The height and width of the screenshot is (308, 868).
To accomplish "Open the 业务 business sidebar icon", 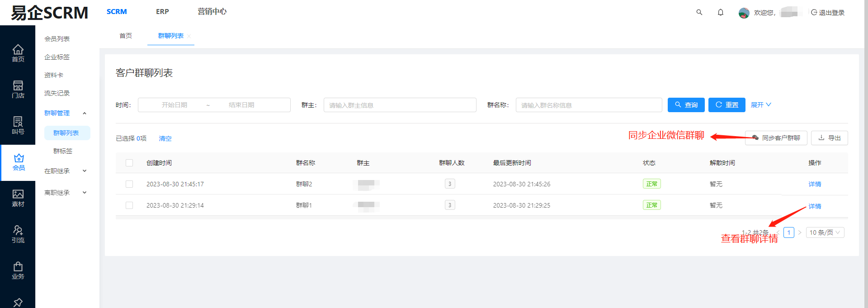I will click(x=18, y=270).
